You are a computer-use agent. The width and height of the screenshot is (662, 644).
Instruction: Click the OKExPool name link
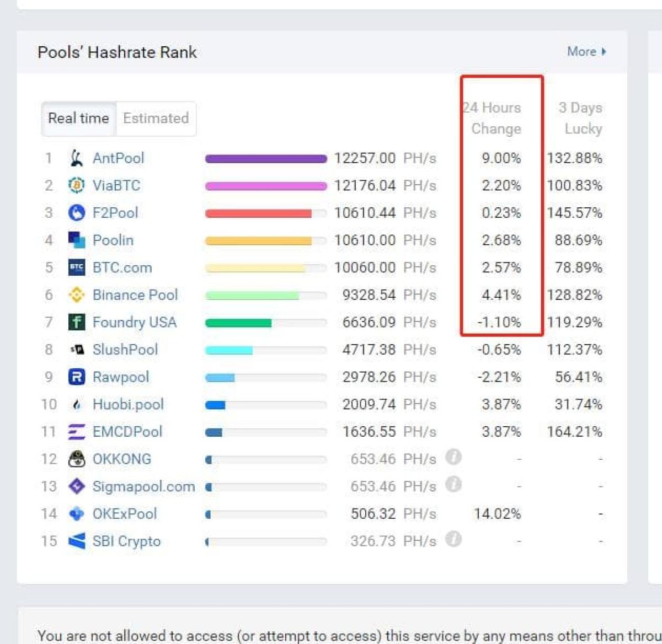coord(125,514)
